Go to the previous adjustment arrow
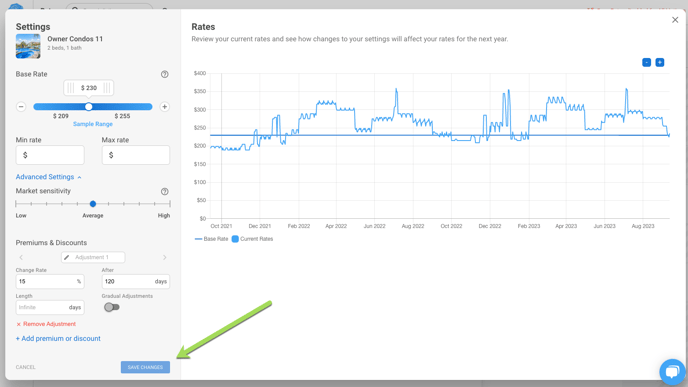 [x=21, y=258]
